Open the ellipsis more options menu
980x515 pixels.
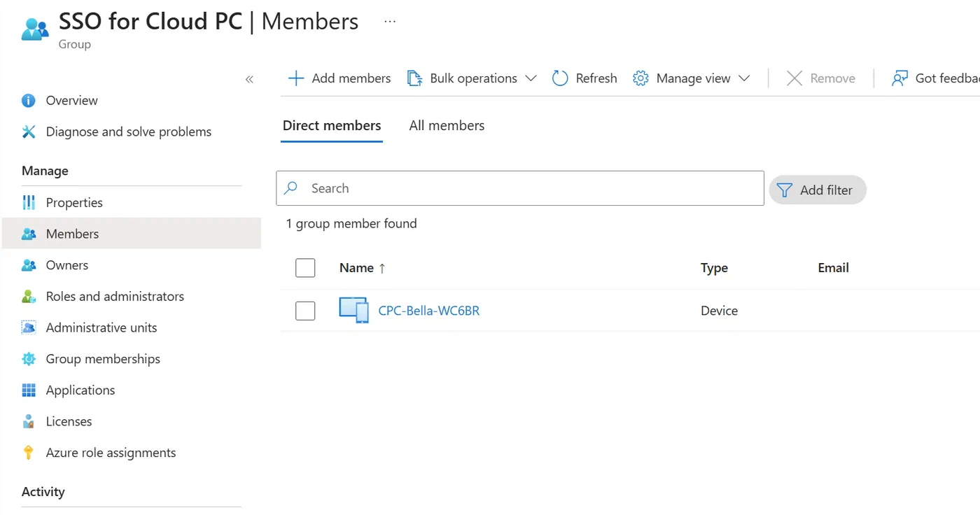[390, 22]
